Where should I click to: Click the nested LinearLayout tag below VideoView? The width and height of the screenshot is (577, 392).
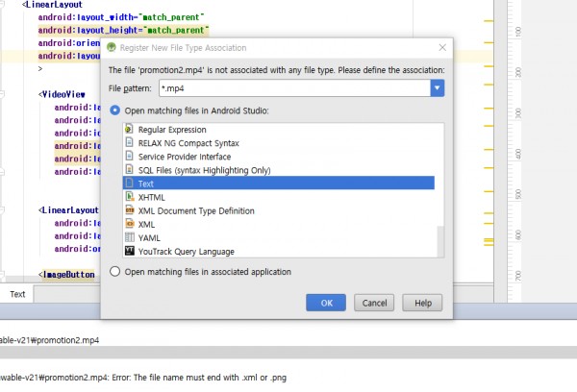[69, 210]
